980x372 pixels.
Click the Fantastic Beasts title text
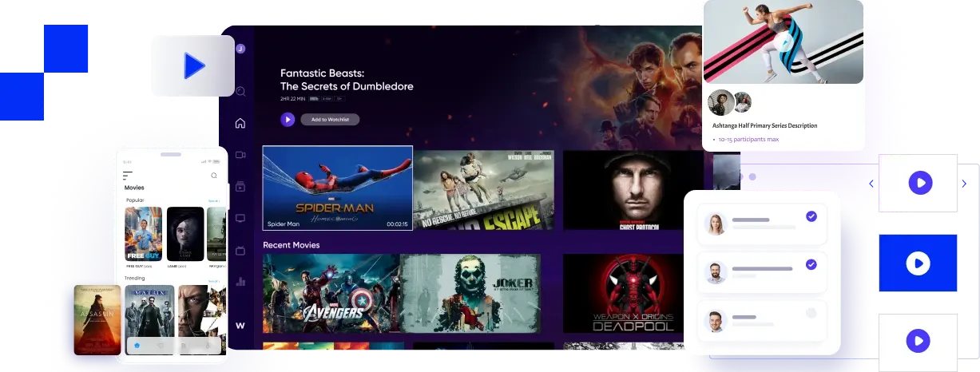347,79
